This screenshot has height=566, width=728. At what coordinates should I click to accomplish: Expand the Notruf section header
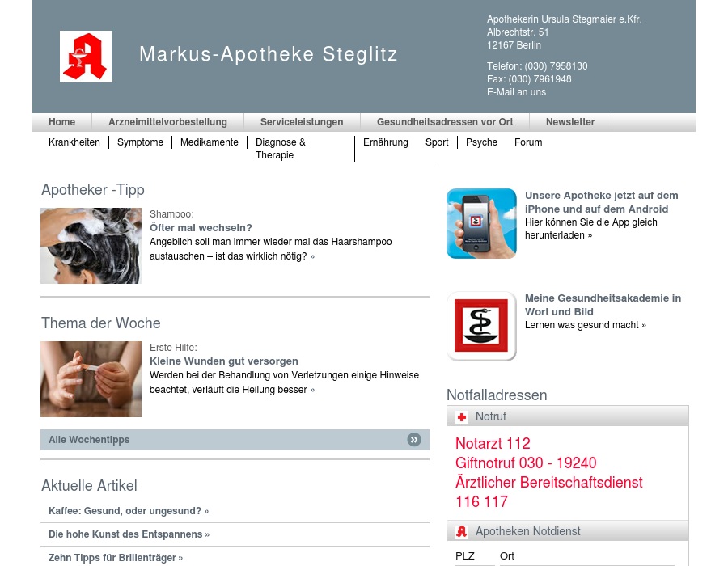click(x=567, y=416)
